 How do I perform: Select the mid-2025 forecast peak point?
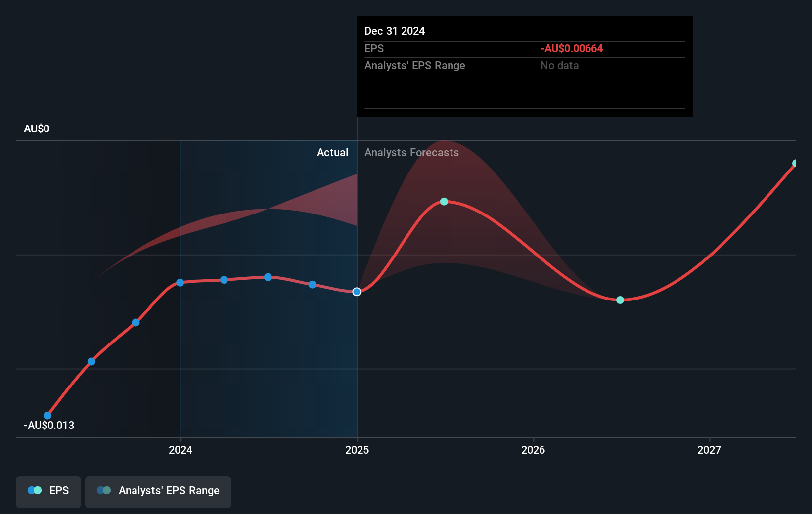point(444,201)
